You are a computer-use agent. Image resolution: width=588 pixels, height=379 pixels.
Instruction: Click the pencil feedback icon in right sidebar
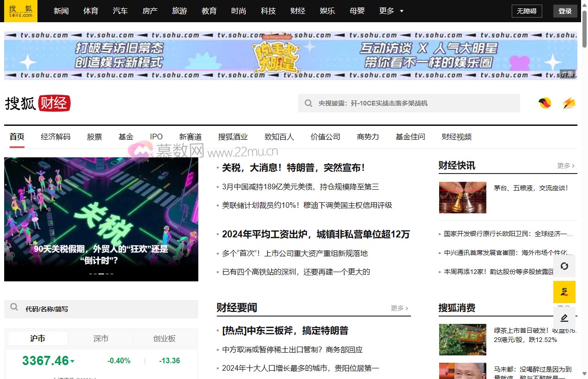click(564, 318)
